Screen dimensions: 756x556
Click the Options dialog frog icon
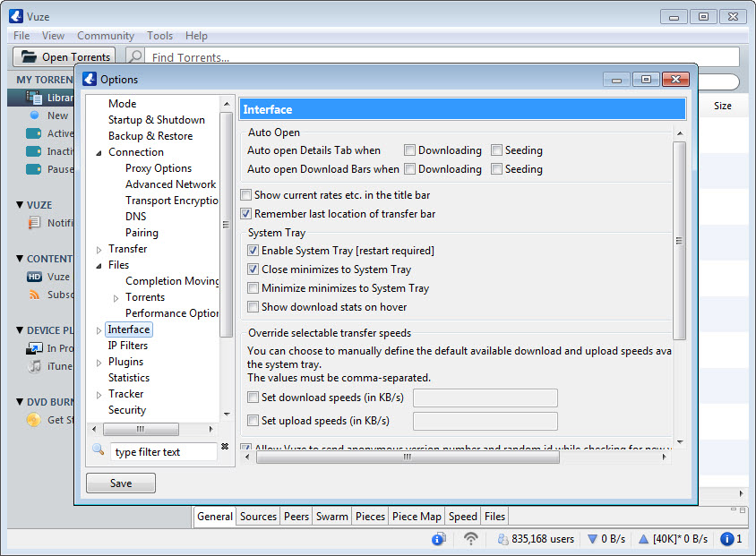point(90,79)
